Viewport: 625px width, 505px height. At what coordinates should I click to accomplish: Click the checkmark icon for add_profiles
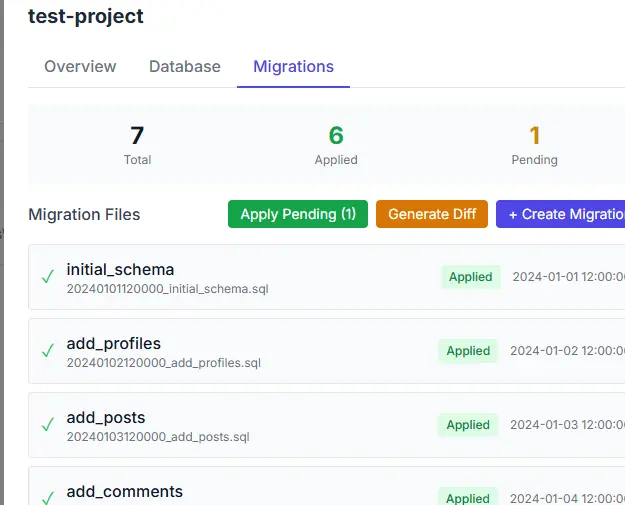48,351
